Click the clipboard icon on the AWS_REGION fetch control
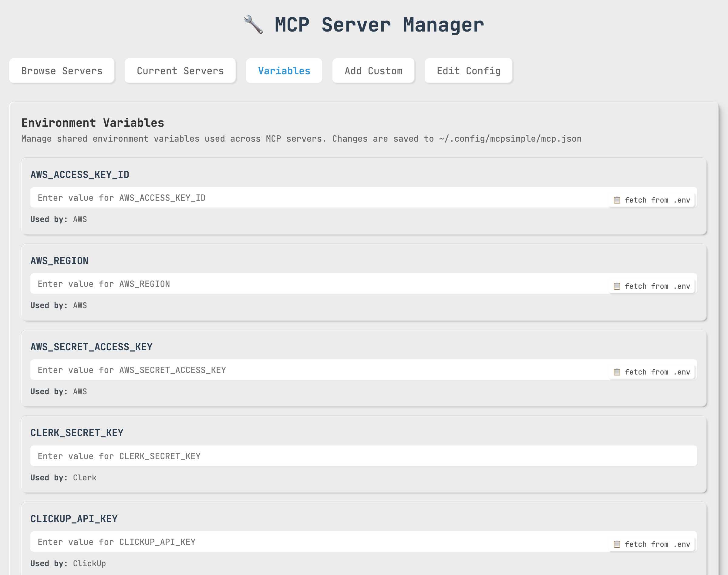 [x=617, y=286]
